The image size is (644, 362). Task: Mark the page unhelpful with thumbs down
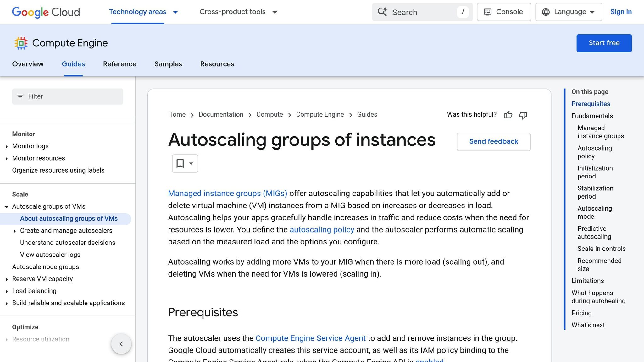coord(523,115)
